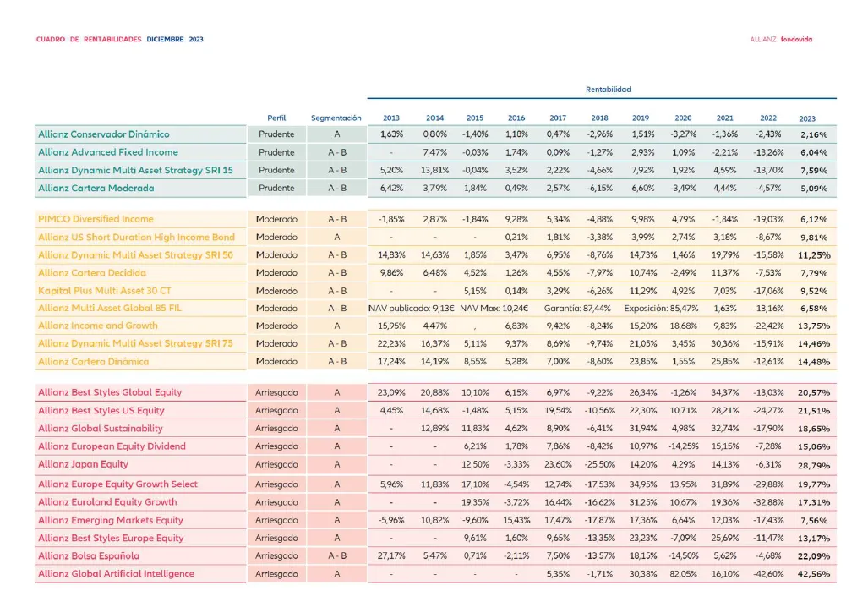The width and height of the screenshot is (868, 602).
Task: Select Allianz Best Styles Global Equity
Action: point(110,392)
